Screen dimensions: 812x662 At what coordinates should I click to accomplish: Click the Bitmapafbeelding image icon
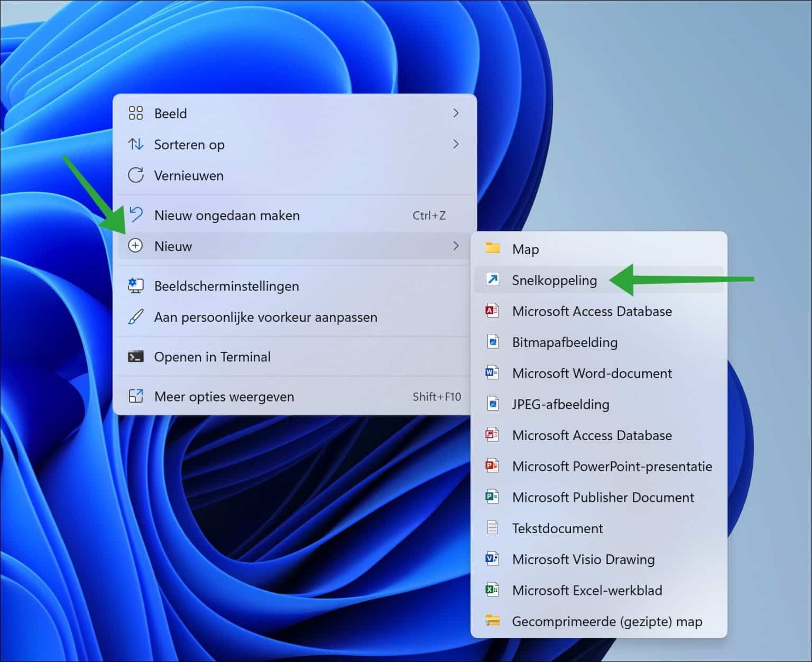(x=492, y=342)
